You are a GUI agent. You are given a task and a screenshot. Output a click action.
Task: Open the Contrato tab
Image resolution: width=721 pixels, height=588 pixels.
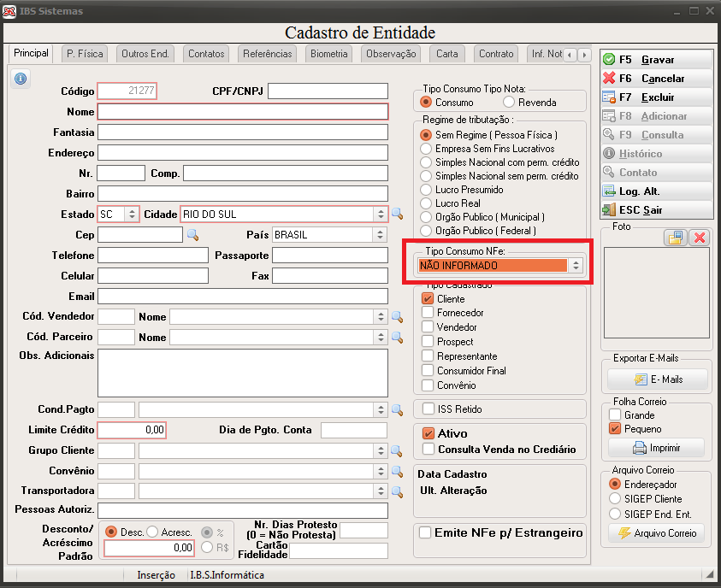[496, 54]
